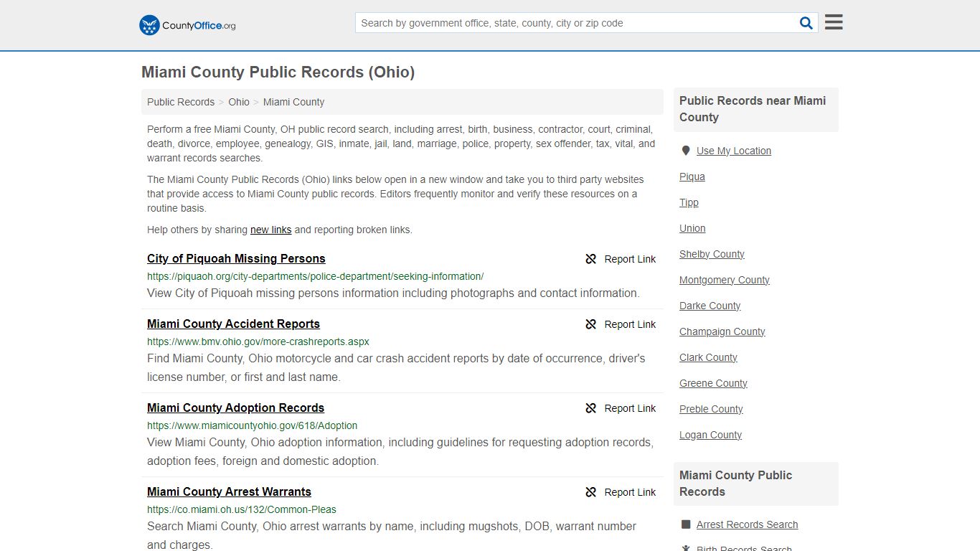Visit the bmv.ohio.gov crash reports URL
This screenshot has width=980, height=551.
258,342
